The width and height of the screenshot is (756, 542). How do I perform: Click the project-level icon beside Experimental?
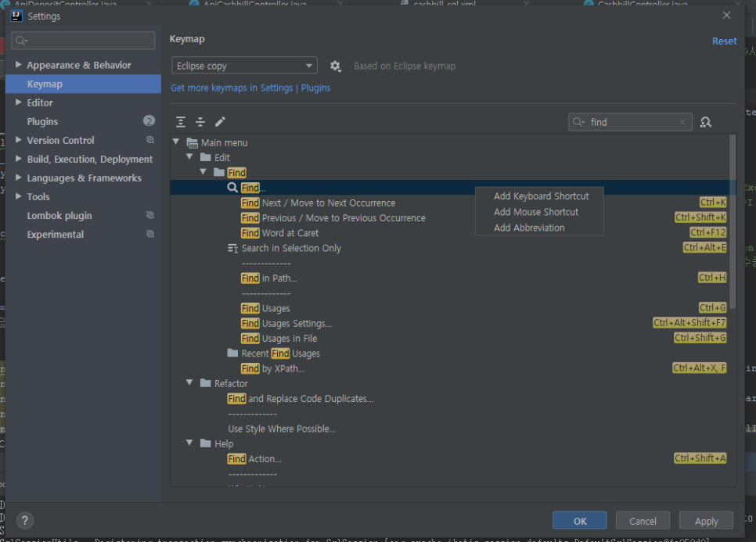click(150, 234)
